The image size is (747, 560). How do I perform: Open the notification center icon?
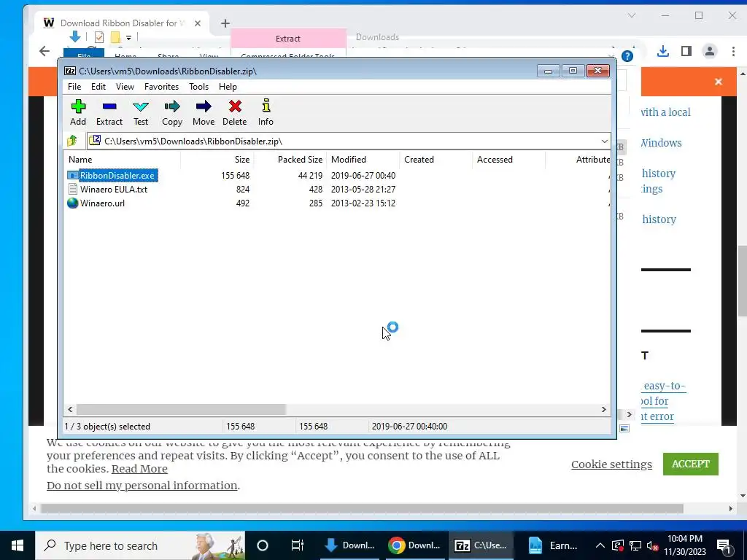tap(724, 545)
